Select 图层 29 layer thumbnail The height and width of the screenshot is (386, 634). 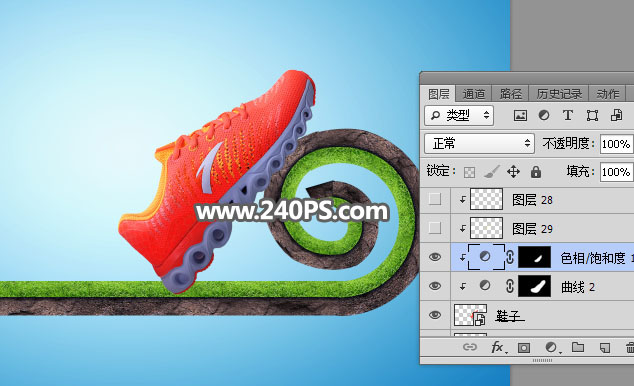[x=486, y=228]
